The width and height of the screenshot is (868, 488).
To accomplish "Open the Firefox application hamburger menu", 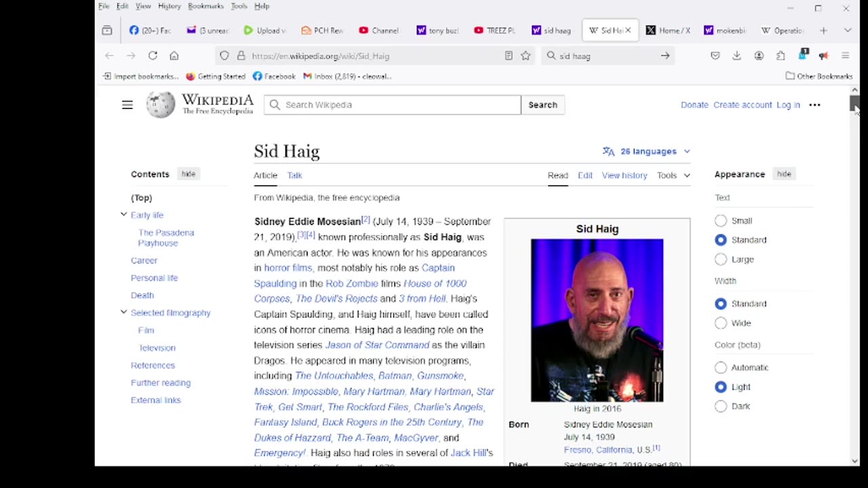I will pyautogui.click(x=845, y=56).
